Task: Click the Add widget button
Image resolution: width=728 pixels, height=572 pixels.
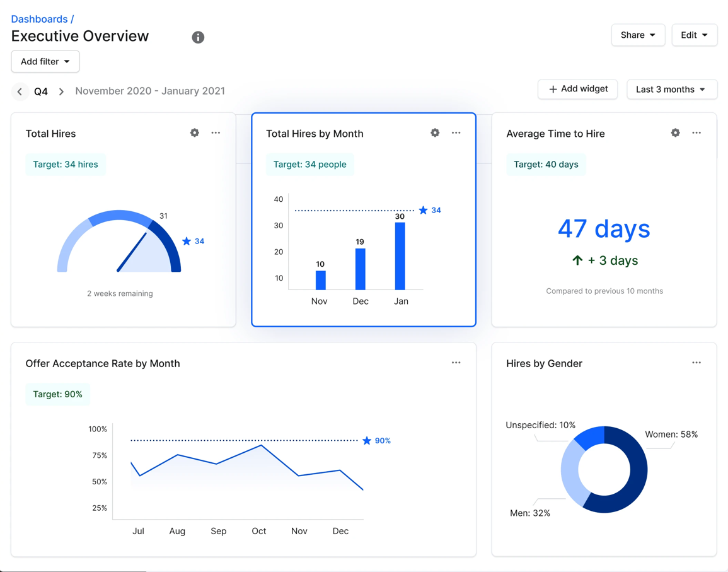Action: point(577,89)
